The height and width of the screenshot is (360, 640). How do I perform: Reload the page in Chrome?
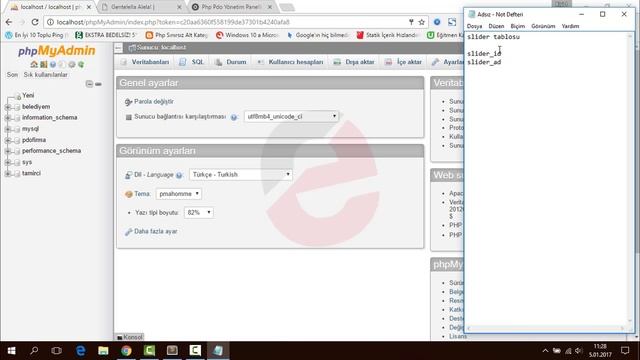pyautogui.click(x=35, y=22)
